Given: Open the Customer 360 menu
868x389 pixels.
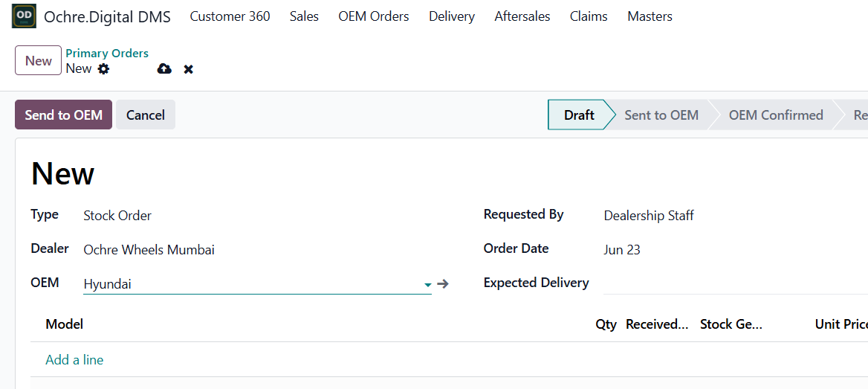Looking at the screenshot, I should (230, 16).
